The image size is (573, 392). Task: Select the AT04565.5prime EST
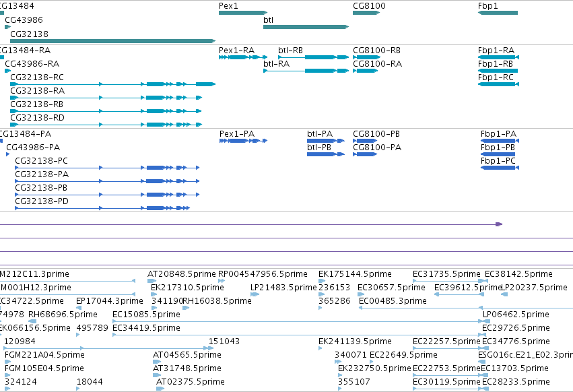coord(157,362)
